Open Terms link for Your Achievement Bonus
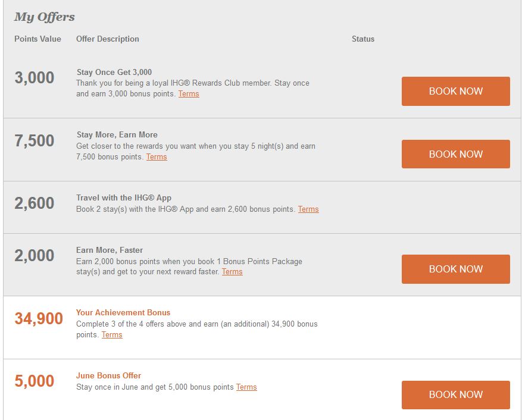The width and height of the screenshot is (522, 420). pos(112,334)
